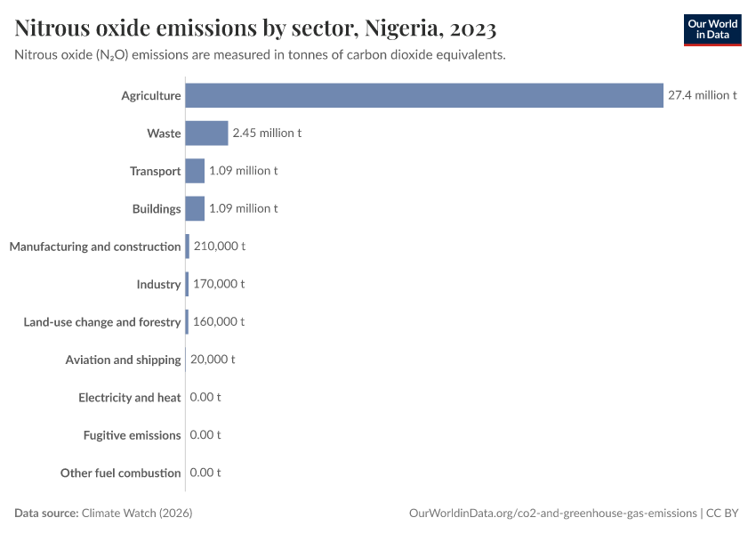This screenshot has height=534, width=756.
Task: Select the Land-use change and forestry label
Action: pos(102,322)
